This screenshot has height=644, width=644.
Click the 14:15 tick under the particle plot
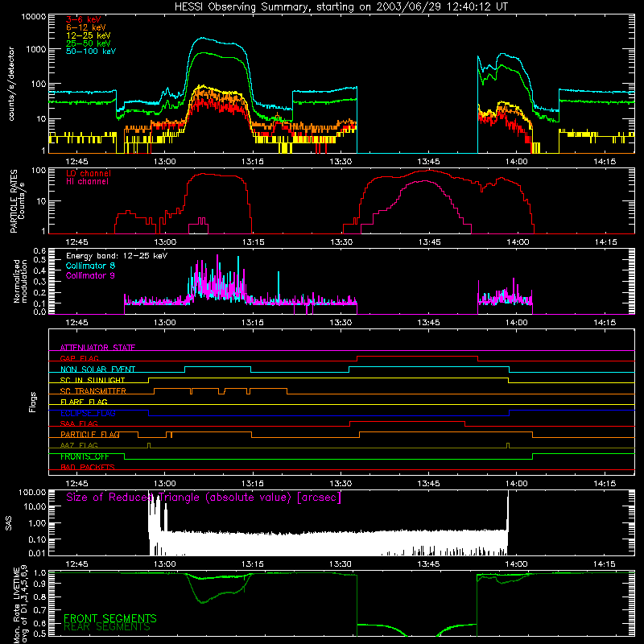pyautogui.click(x=606, y=242)
